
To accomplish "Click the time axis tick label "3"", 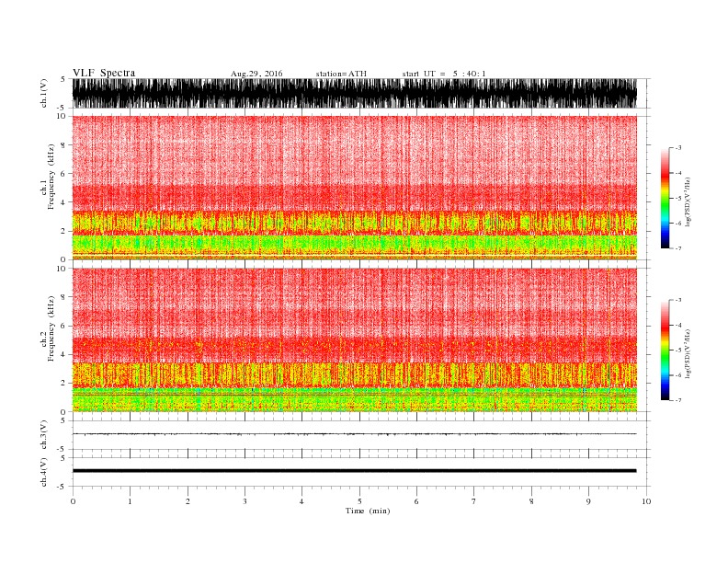I will point(245,501).
